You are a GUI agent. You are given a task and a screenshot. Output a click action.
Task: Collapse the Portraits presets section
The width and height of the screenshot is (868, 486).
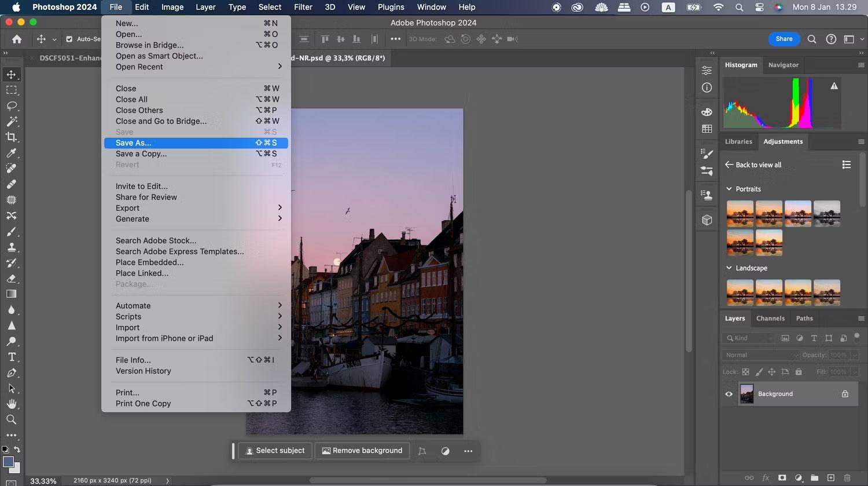729,189
